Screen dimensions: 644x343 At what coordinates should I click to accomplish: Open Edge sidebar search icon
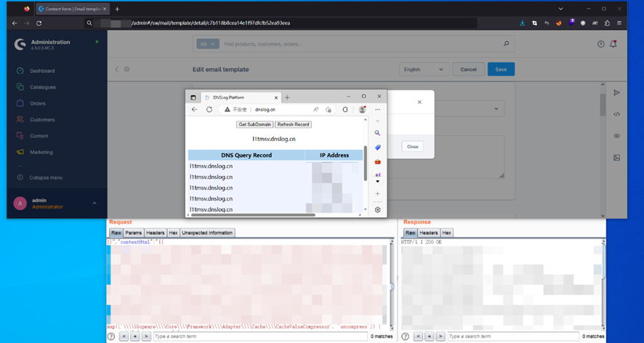tap(377, 133)
